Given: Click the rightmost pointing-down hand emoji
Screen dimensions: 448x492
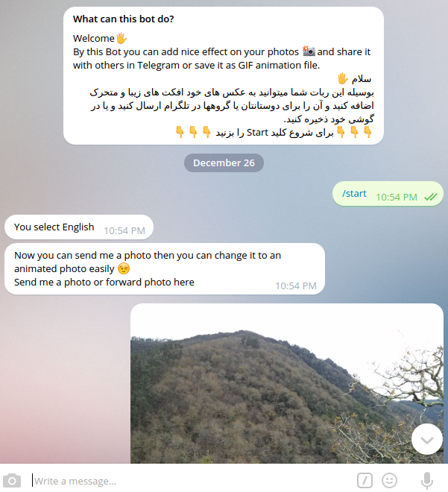Looking at the screenshot, I should [x=367, y=132].
